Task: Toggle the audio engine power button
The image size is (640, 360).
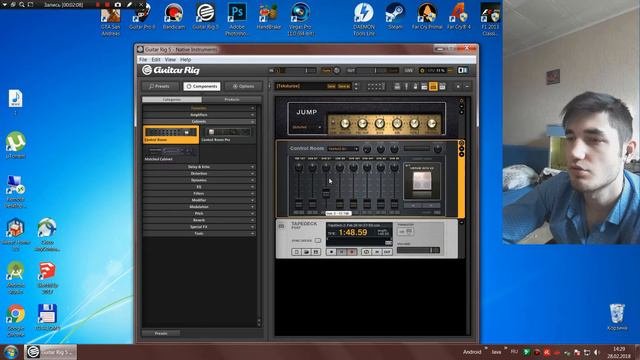Action: click(x=422, y=70)
